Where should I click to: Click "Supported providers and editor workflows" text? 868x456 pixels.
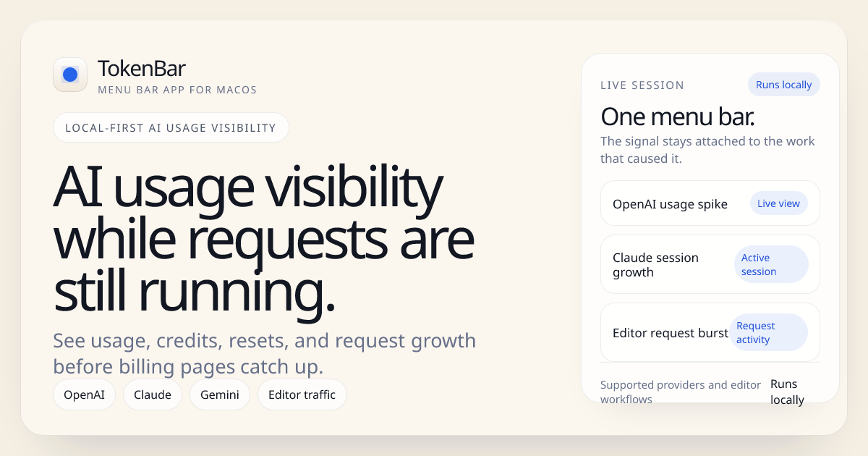coord(681,392)
